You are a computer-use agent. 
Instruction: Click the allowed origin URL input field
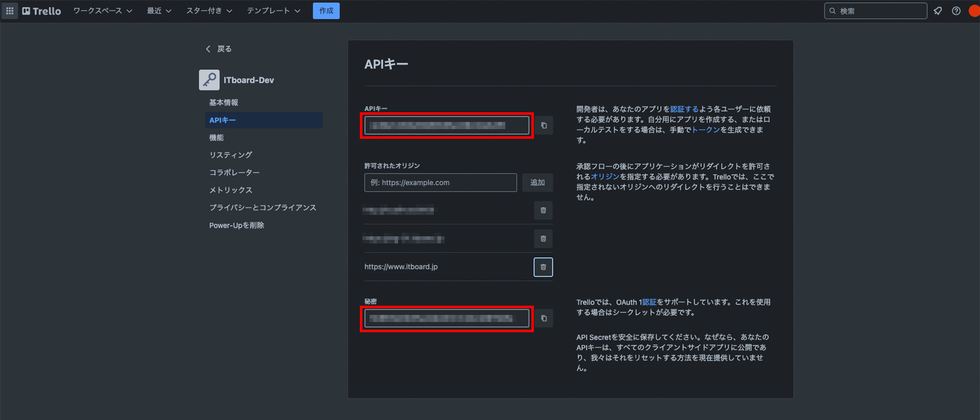pos(440,183)
